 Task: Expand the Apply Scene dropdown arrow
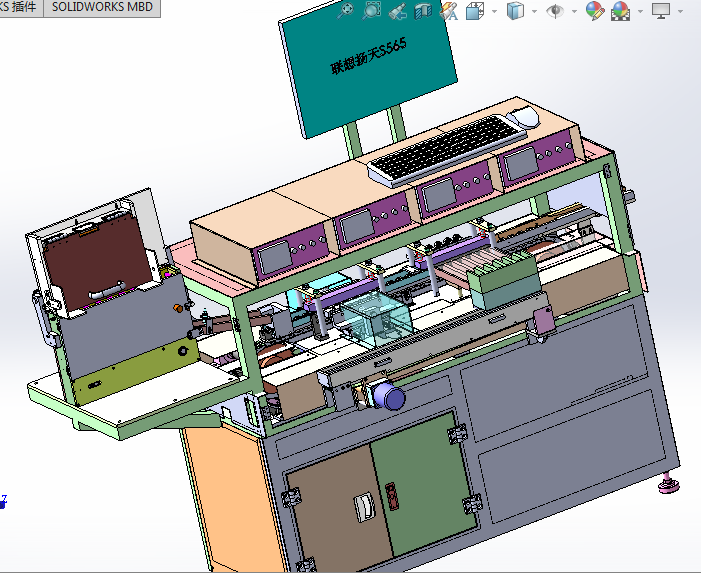pyautogui.click(x=639, y=11)
